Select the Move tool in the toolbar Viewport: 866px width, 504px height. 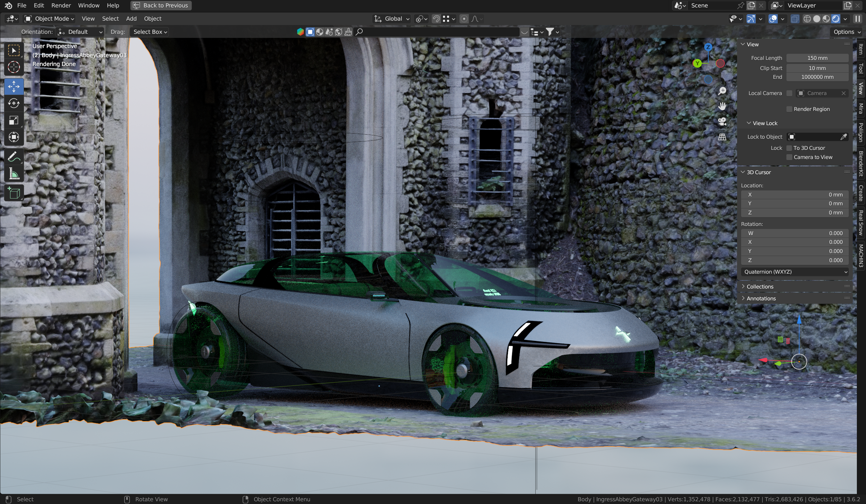coord(14,87)
